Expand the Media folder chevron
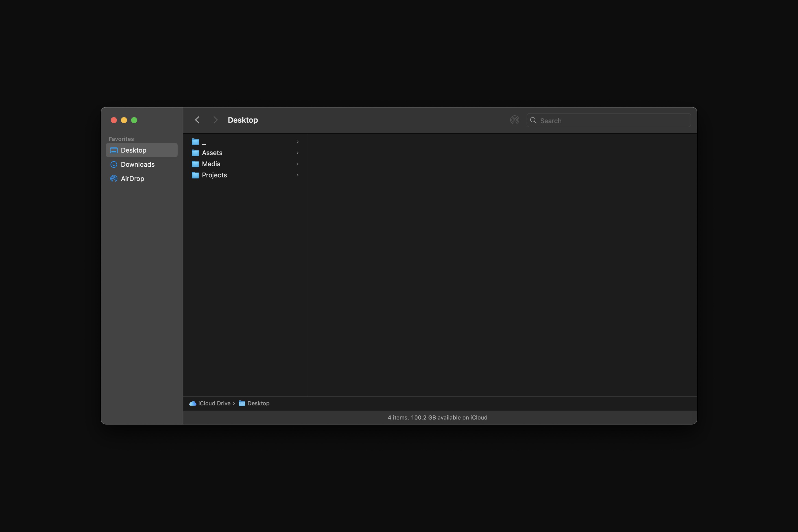Image resolution: width=798 pixels, height=532 pixels. click(x=297, y=164)
